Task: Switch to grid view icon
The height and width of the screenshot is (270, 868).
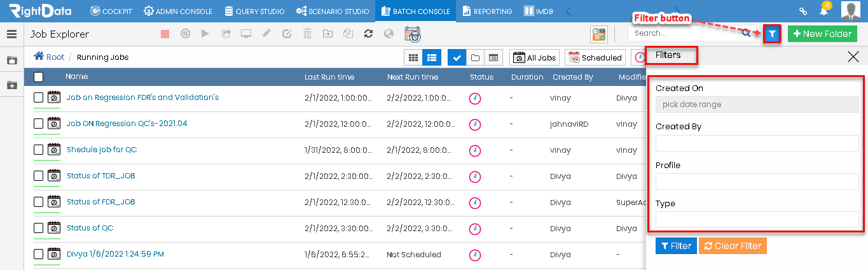Action: (x=413, y=57)
